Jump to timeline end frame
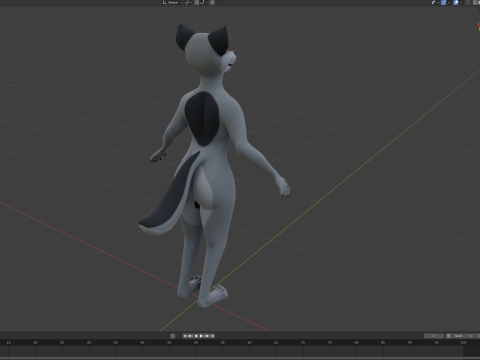 (212, 336)
